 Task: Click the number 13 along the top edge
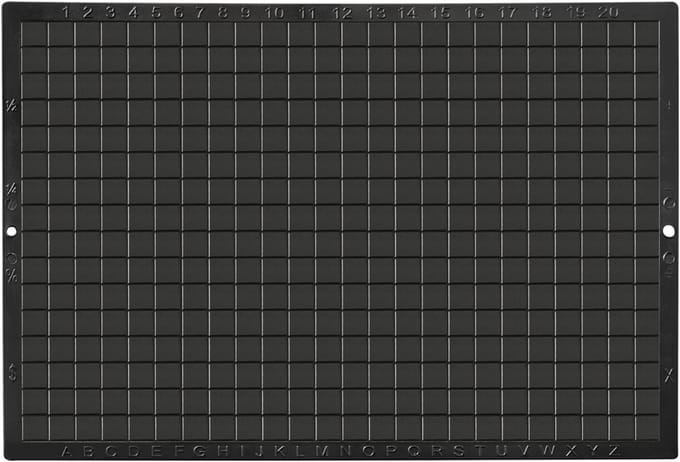pos(376,13)
